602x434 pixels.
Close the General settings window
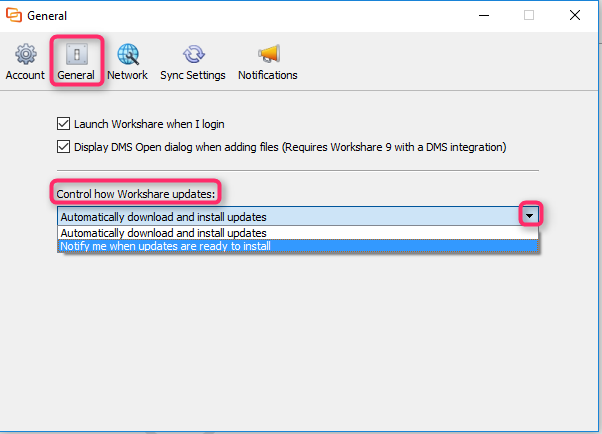pos(575,15)
